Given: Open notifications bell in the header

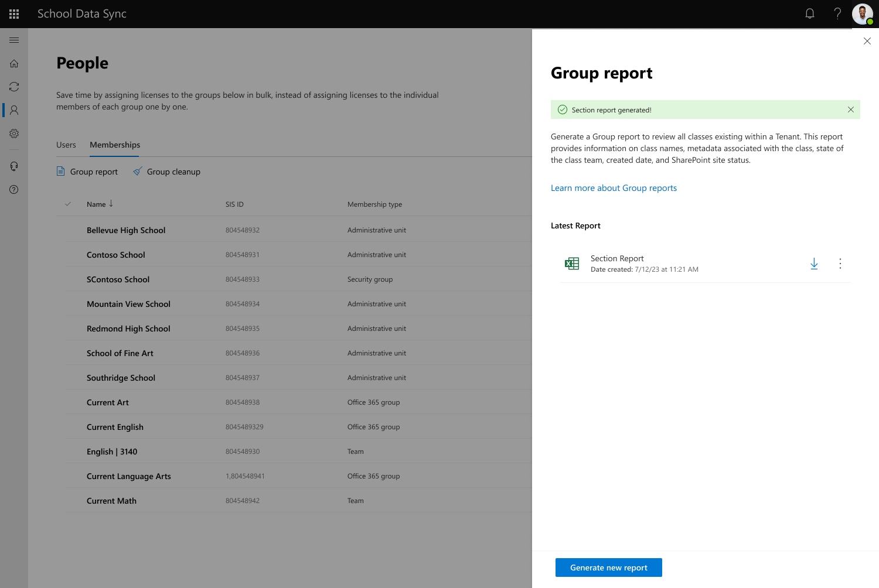Looking at the screenshot, I should point(810,13).
